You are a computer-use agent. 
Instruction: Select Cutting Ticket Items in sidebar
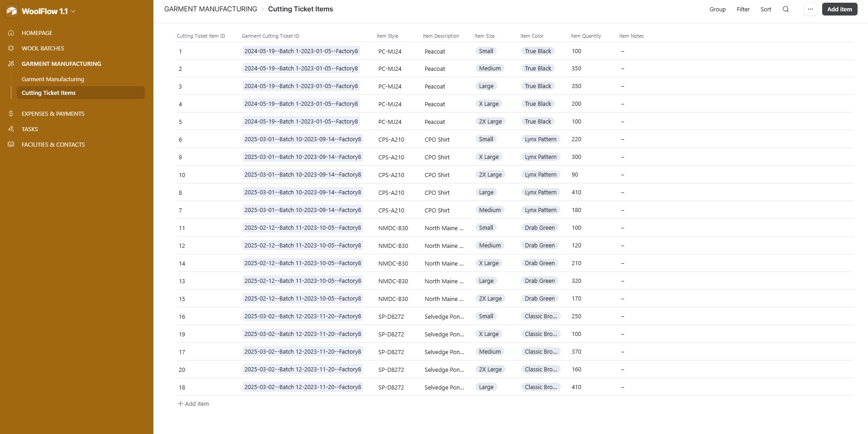(x=49, y=93)
